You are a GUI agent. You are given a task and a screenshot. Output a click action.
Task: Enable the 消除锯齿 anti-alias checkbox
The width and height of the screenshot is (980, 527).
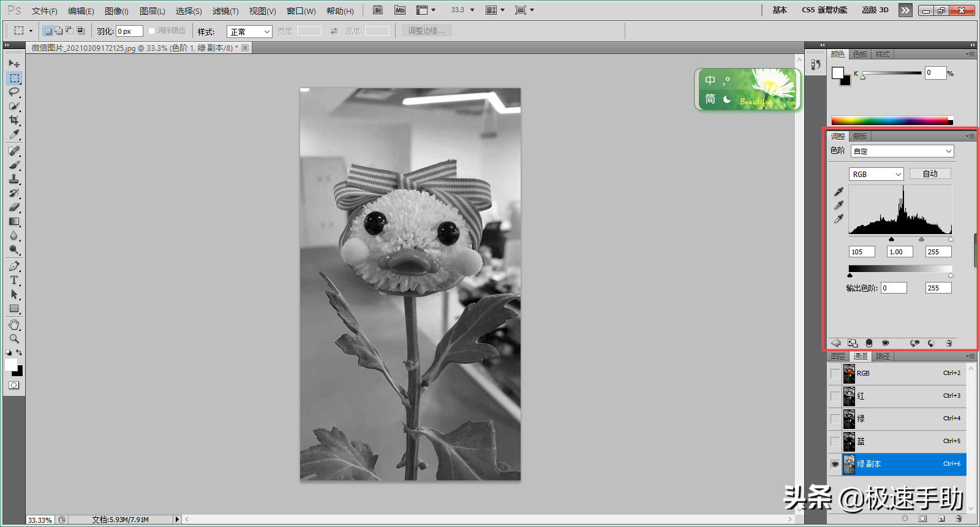151,31
